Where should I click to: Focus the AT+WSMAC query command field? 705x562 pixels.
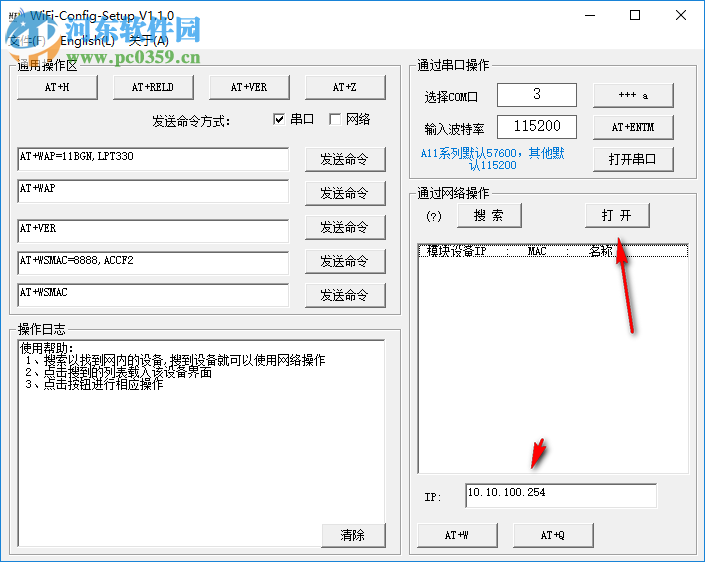(153, 295)
